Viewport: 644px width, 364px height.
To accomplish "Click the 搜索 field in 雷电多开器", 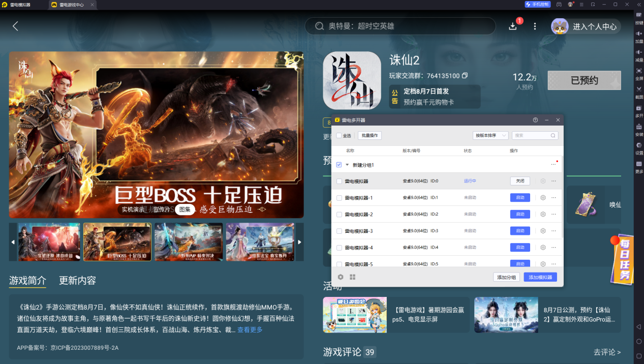I will [535, 136].
